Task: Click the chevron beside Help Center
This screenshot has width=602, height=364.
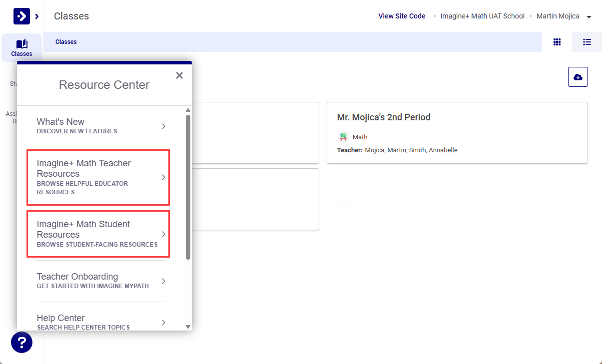Action: [x=163, y=323]
